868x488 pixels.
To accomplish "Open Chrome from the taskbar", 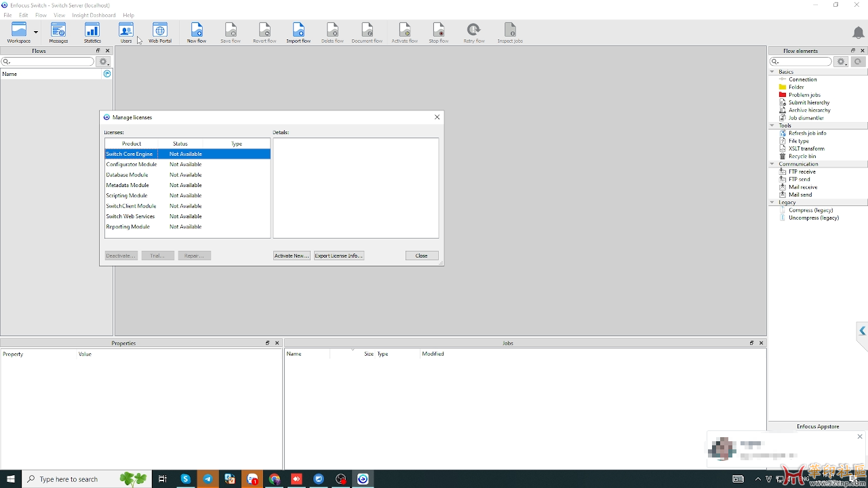I will (274, 479).
